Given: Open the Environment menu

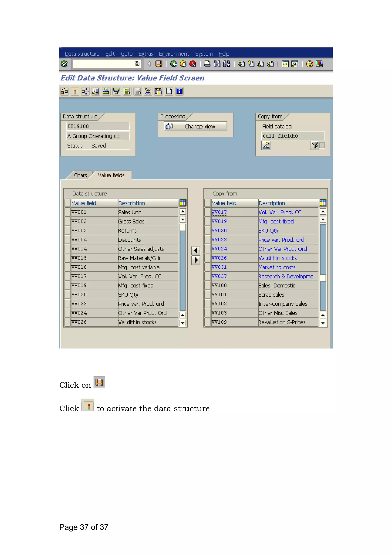Looking at the screenshot, I should (174, 54).
